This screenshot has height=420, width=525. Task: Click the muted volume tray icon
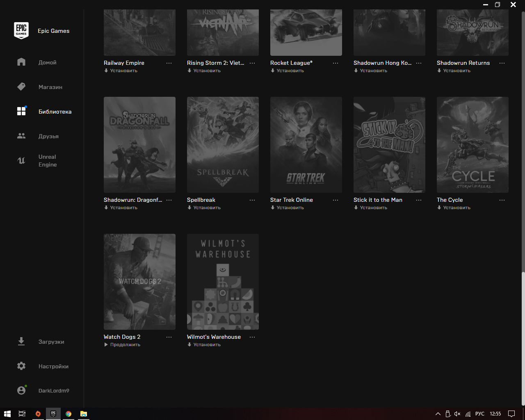pos(457,414)
